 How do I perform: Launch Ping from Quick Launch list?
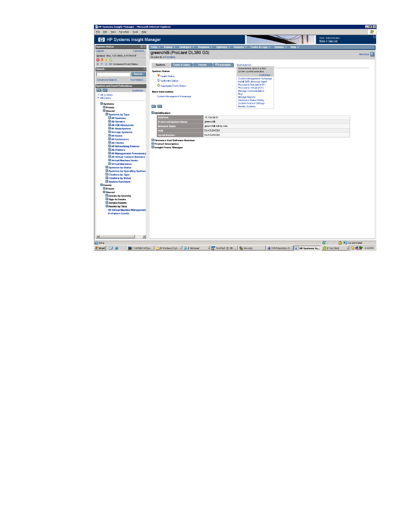pos(240,94)
